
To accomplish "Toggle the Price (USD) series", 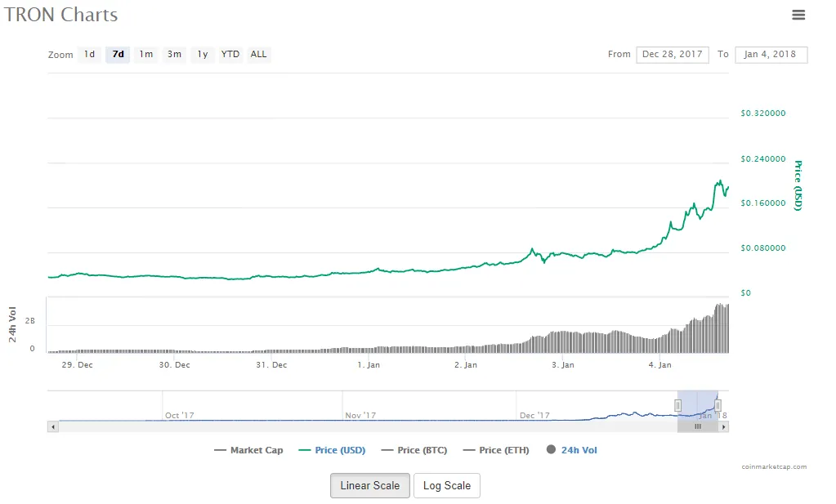I will click(x=332, y=450).
